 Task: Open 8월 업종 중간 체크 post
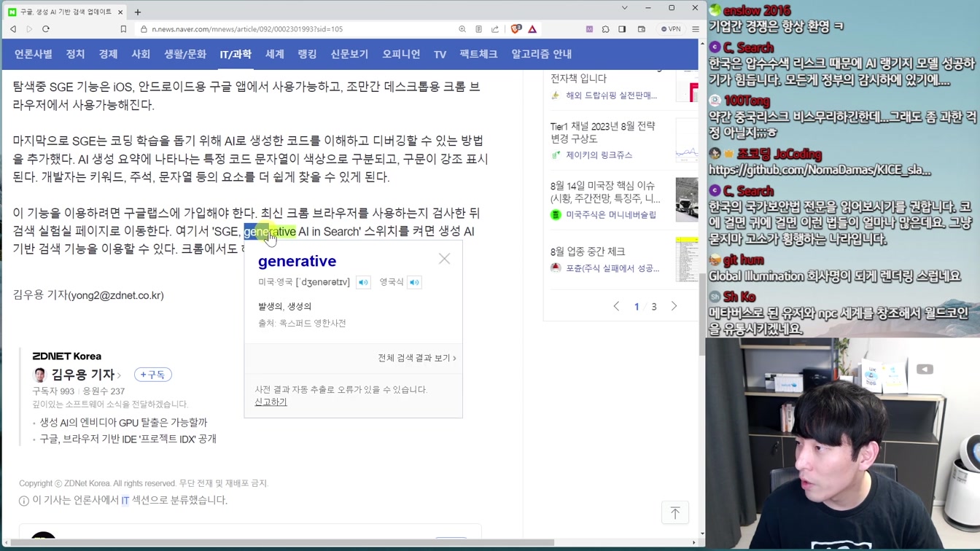(x=588, y=251)
